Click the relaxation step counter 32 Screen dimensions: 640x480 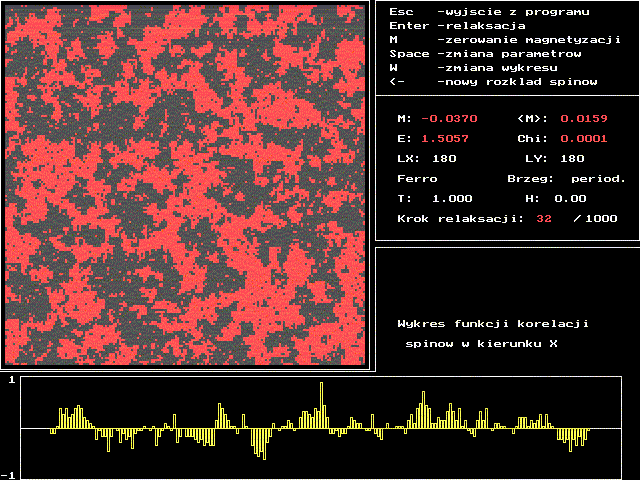[x=544, y=218]
